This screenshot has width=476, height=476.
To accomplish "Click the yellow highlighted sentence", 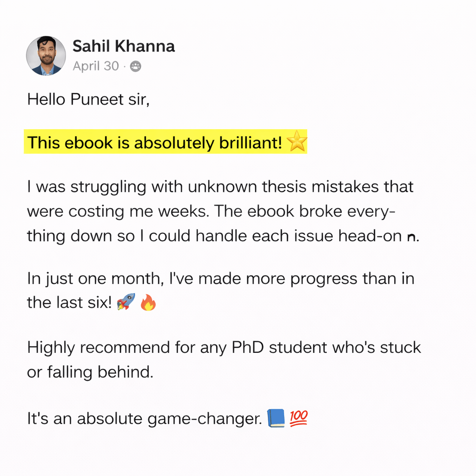I will (x=154, y=143).
